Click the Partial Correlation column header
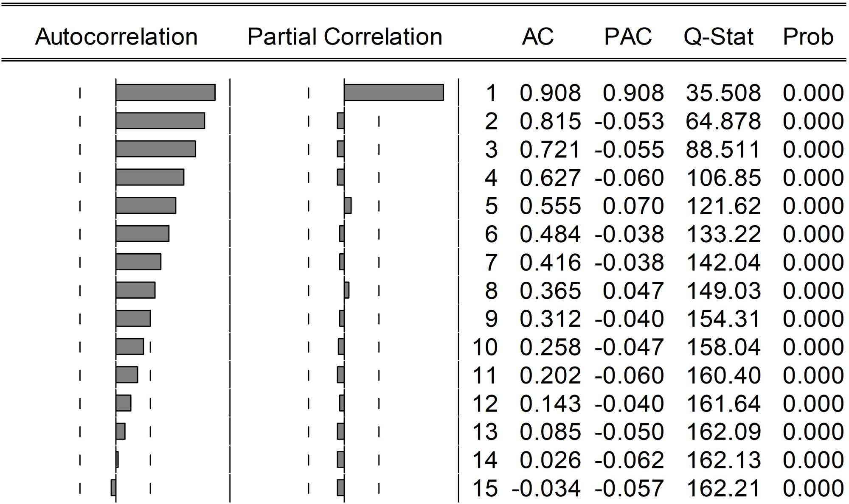This screenshot has width=849, height=504. click(345, 36)
